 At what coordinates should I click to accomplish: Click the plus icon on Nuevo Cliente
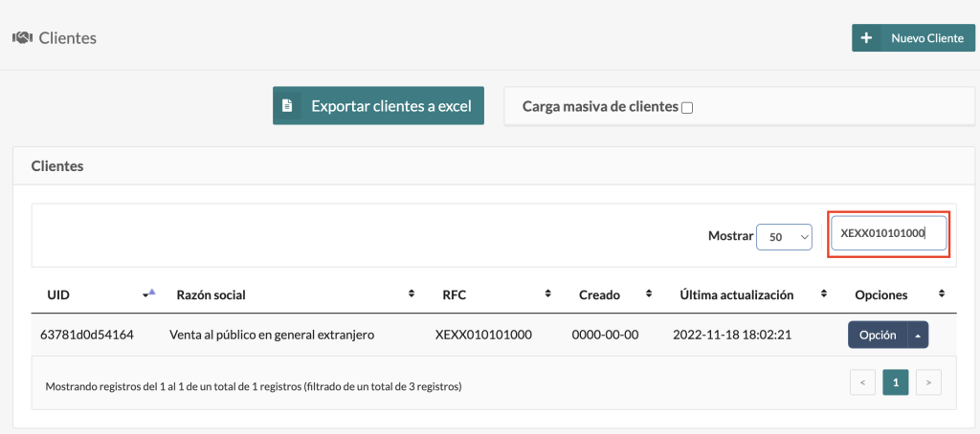coord(867,38)
